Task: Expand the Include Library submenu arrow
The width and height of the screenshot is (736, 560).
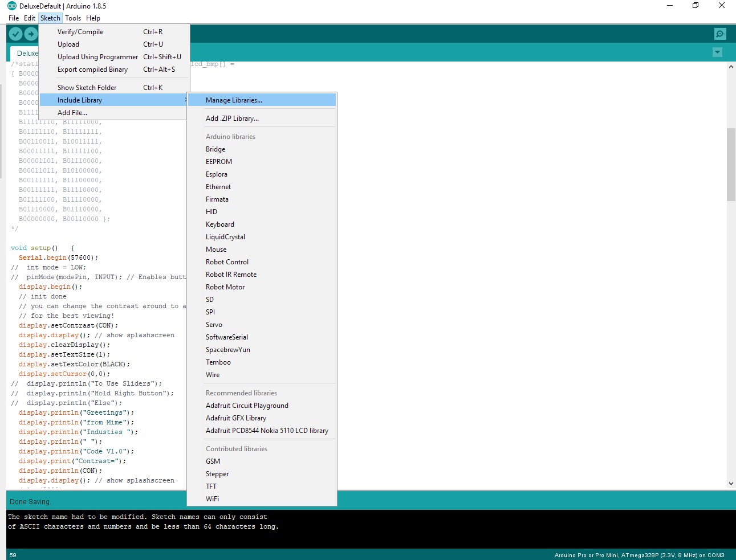Action: tap(185, 100)
